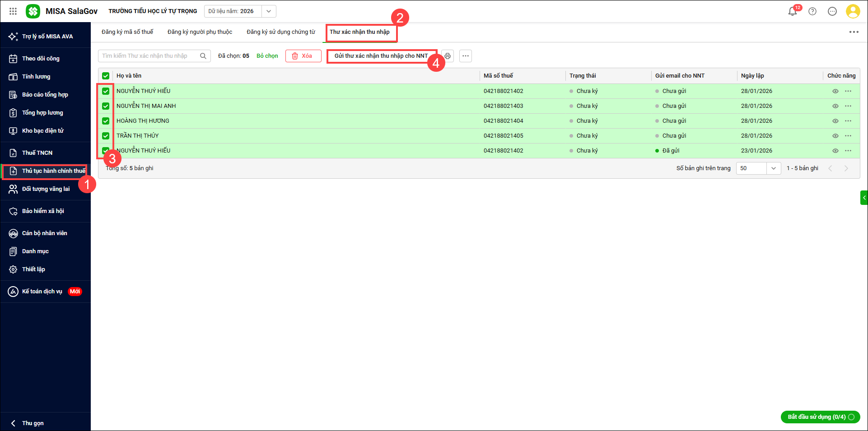Screen dimensions: 868x431
Task: Open more actions for HOÀNG THỊ HƯƠNG row
Action: [848, 121]
